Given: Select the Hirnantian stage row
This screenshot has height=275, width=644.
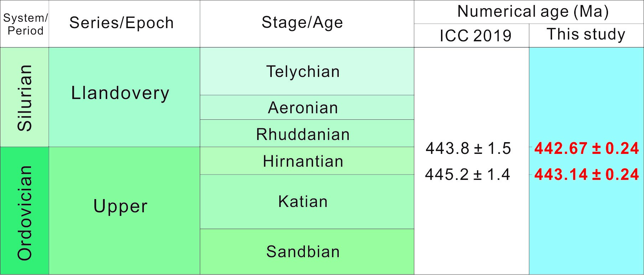Looking at the screenshot, I should pyautogui.click(x=303, y=161).
